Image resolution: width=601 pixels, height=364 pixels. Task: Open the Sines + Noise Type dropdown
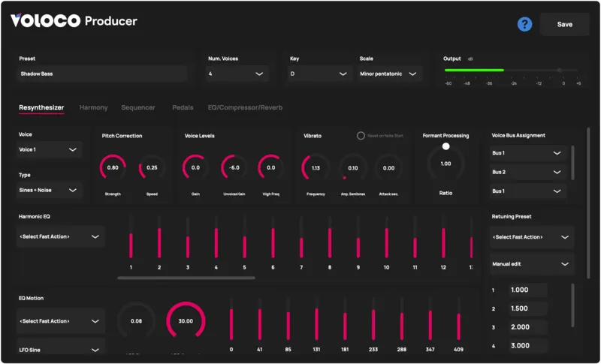point(50,191)
